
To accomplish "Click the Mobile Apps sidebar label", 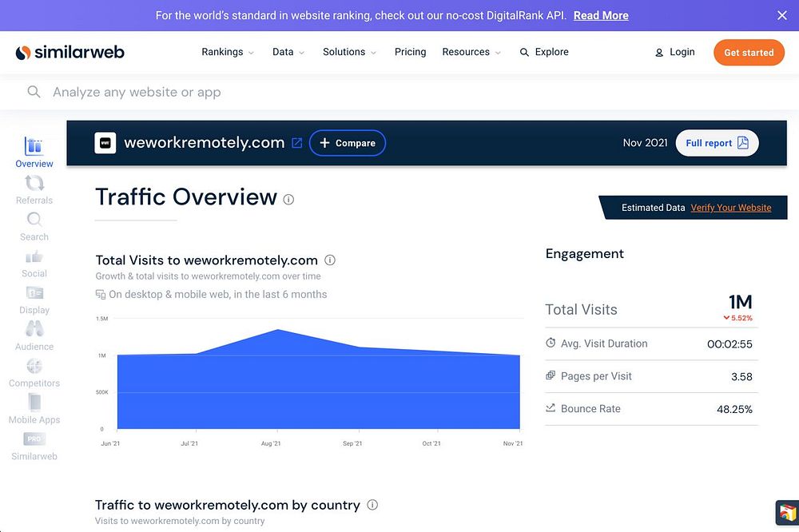I will [x=34, y=420].
